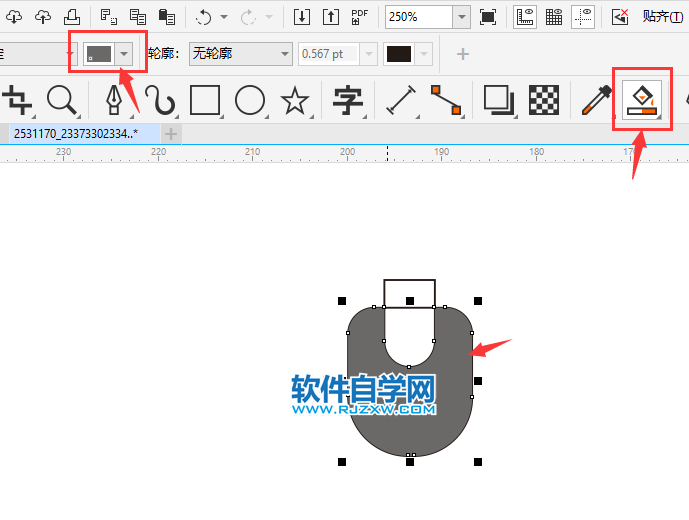
Task: Open the outline color dropdown arrow
Action: [x=424, y=54]
